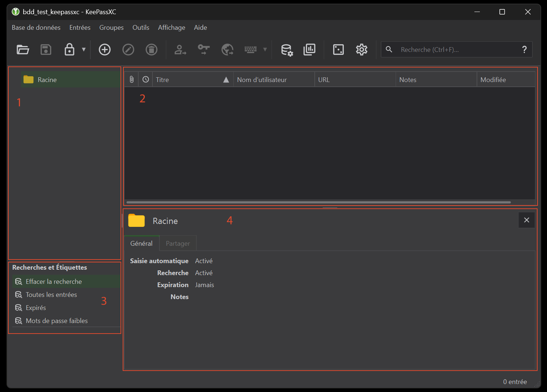Switch to the Partager tab
The image size is (547, 392).
[x=178, y=243]
